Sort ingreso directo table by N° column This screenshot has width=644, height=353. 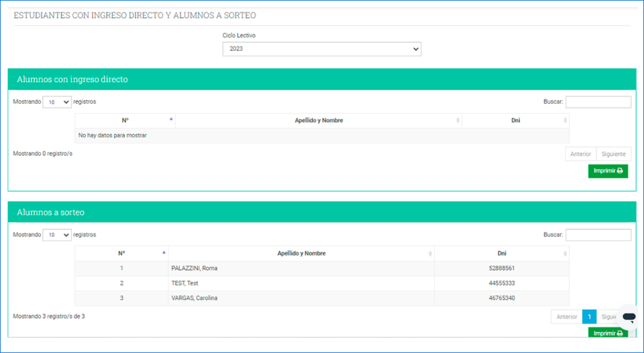tap(125, 121)
